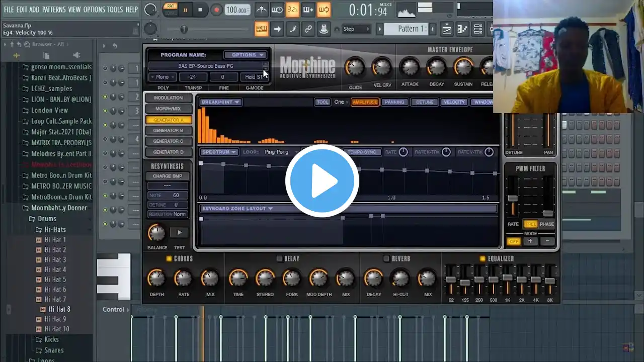Click the AMPLITUDE button
Screen dimensions: 644x362
click(x=365, y=102)
